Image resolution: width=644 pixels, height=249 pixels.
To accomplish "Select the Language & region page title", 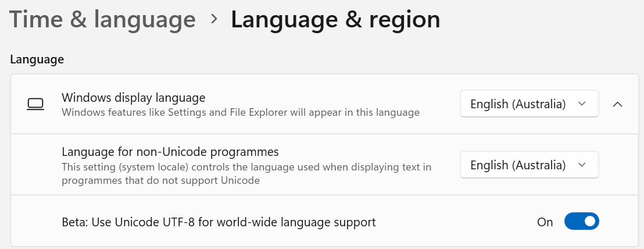I will point(335,19).
